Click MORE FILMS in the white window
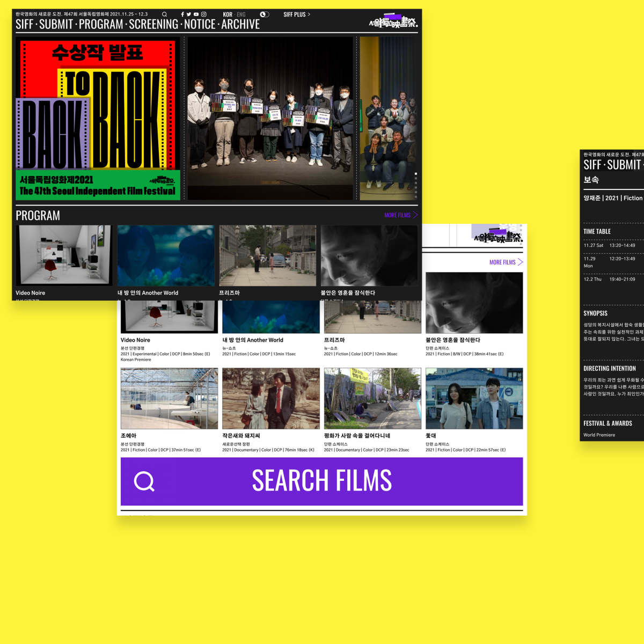 click(506, 262)
